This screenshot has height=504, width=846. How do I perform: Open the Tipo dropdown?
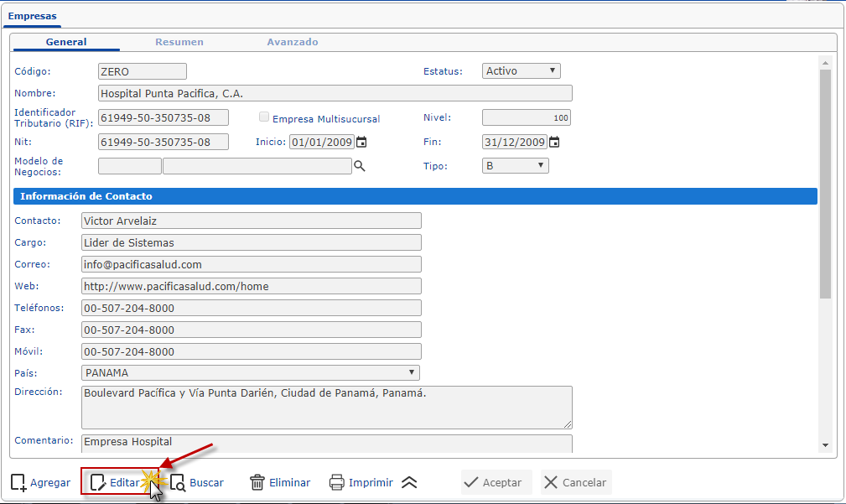coord(516,166)
